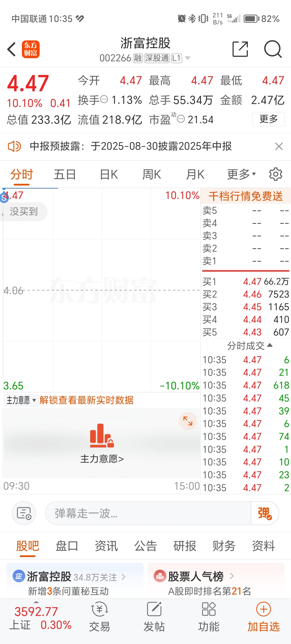The image size is (291, 644).
Task: Switch to the 资料 tab
Action: [263, 546]
